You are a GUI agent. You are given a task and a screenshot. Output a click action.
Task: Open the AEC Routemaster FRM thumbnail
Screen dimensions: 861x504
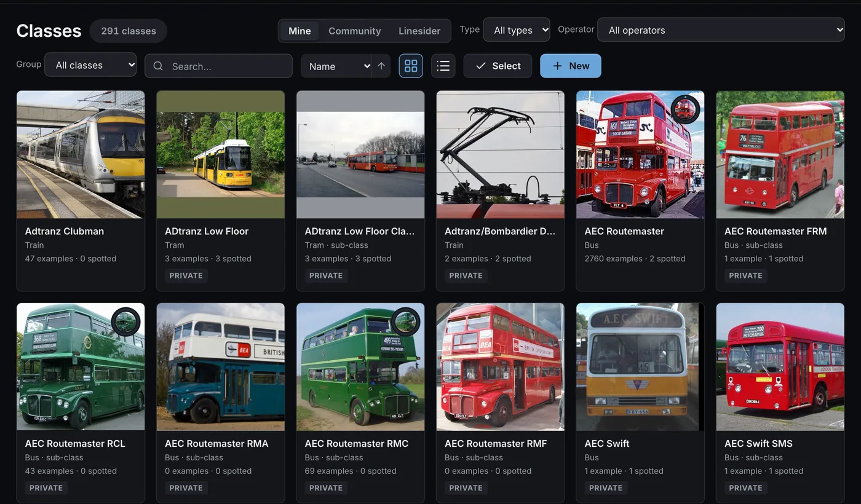pyautogui.click(x=780, y=154)
